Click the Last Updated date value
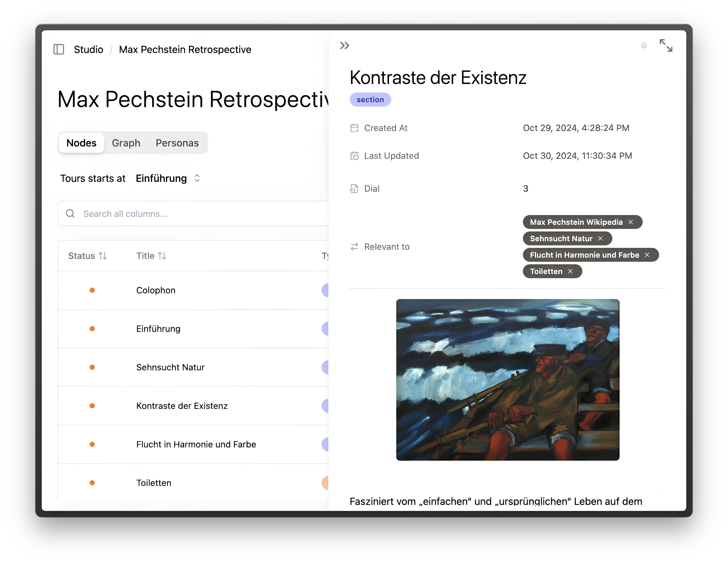Screen dimensions: 728x564 pyautogui.click(x=577, y=156)
